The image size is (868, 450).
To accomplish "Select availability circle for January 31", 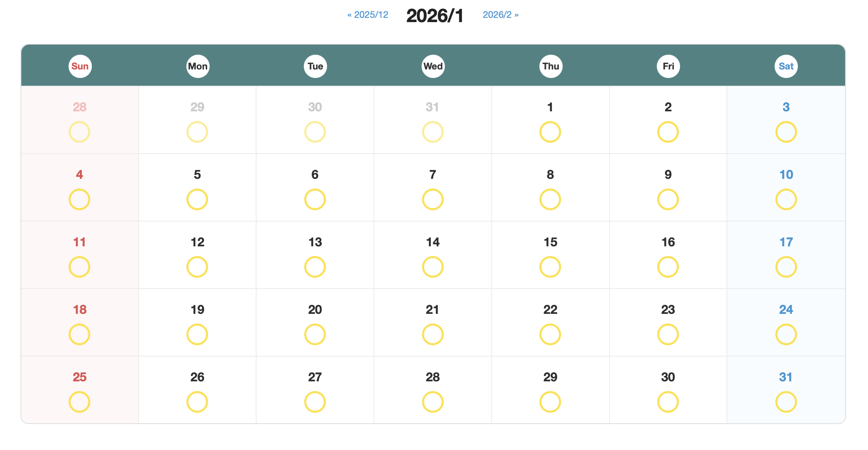I will tap(786, 402).
